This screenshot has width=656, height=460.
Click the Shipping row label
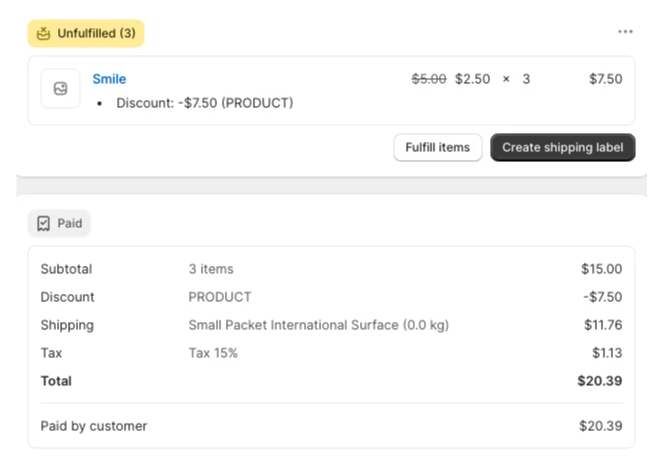click(67, 325)
